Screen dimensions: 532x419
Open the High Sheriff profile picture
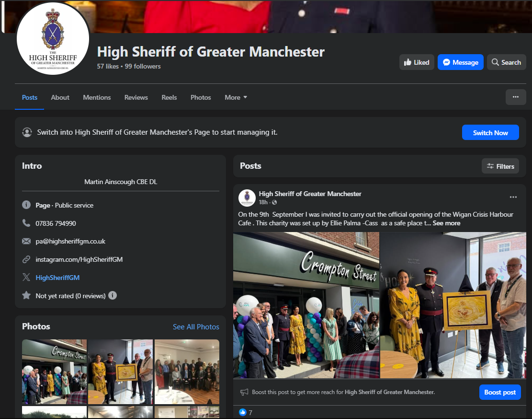(53, 38)
